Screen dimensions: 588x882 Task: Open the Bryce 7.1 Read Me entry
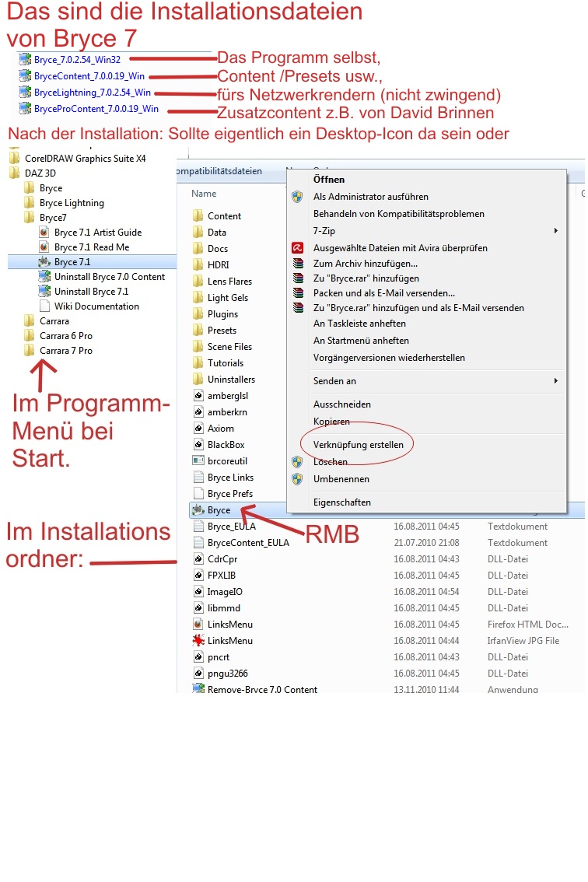(85, 247)
